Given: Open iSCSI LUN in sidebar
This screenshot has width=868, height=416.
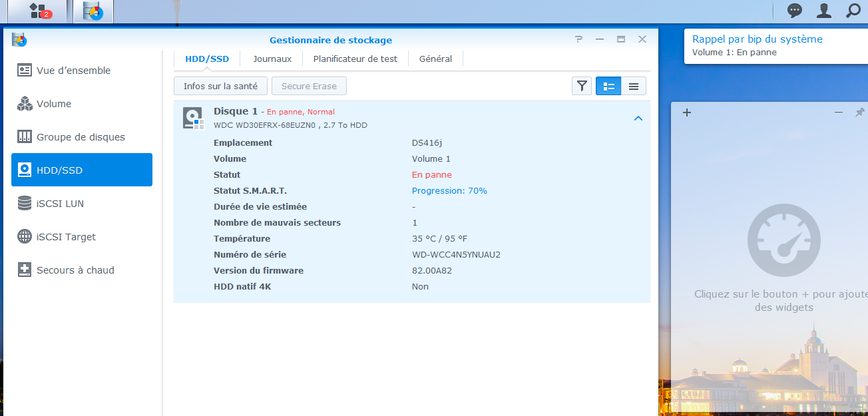Looking at the screenshot, I should [82, 204].
